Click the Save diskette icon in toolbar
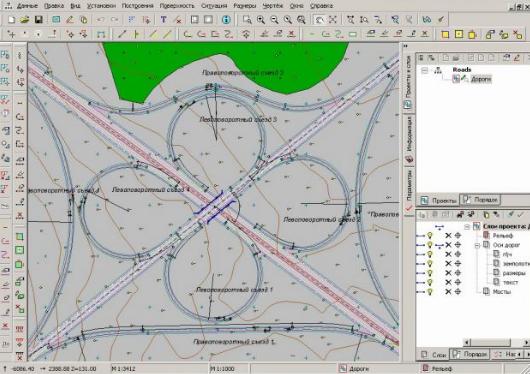The image size is (530, 374). [x=39, y=20]
